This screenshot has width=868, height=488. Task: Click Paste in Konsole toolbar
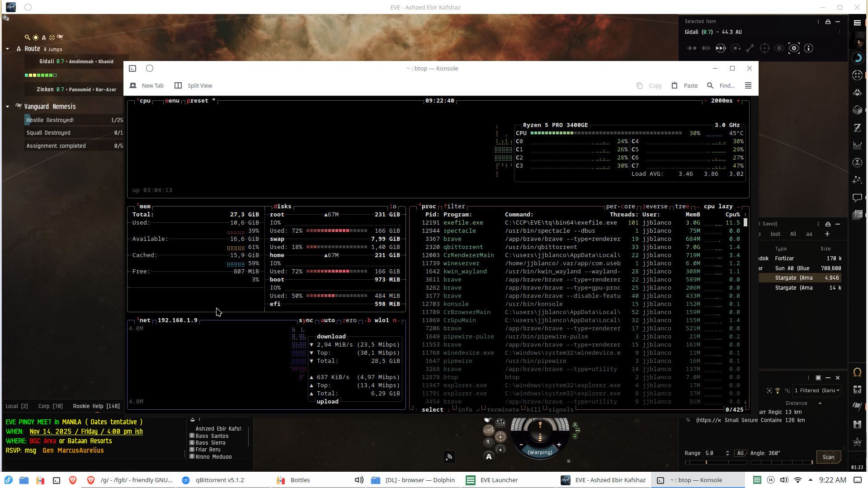point(685,85)
